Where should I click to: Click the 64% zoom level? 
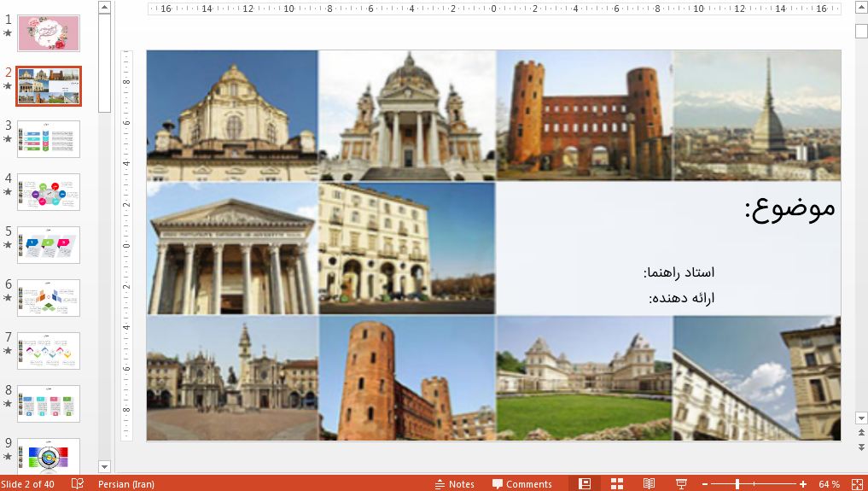click(x=829, y=484)
